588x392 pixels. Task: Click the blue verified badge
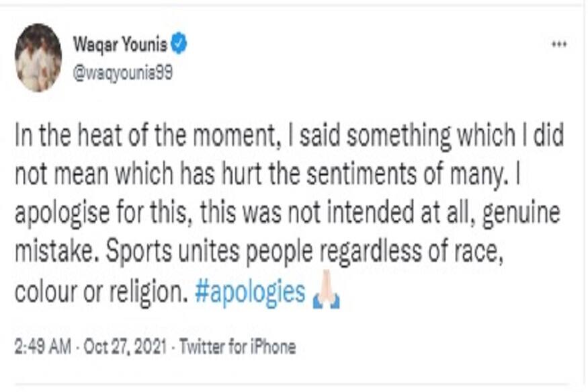[179, 45]
